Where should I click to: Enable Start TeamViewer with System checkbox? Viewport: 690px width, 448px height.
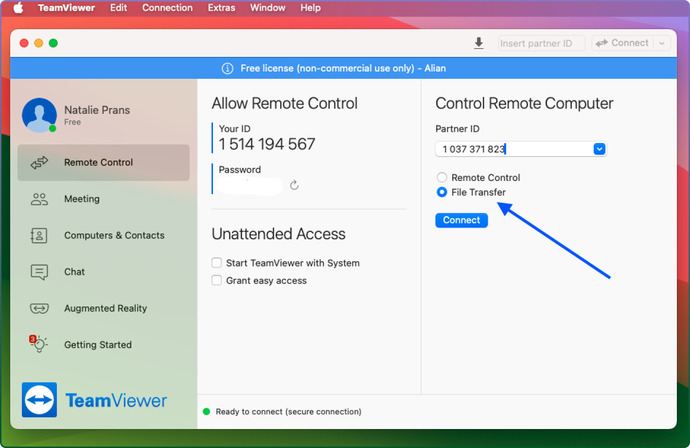(x=217, y=263)
